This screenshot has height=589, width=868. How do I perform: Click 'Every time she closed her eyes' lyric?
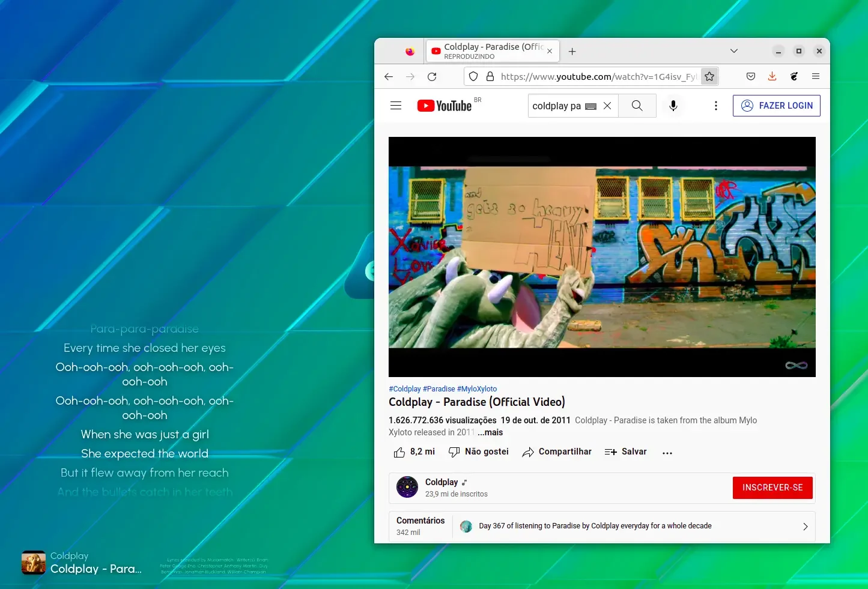tap(145, 348)
